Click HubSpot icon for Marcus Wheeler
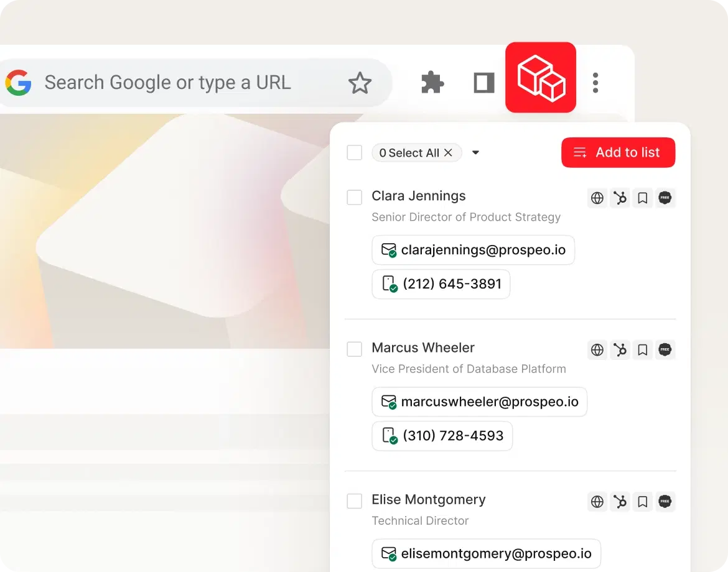 pyautogui.click(x=620, y=350)
